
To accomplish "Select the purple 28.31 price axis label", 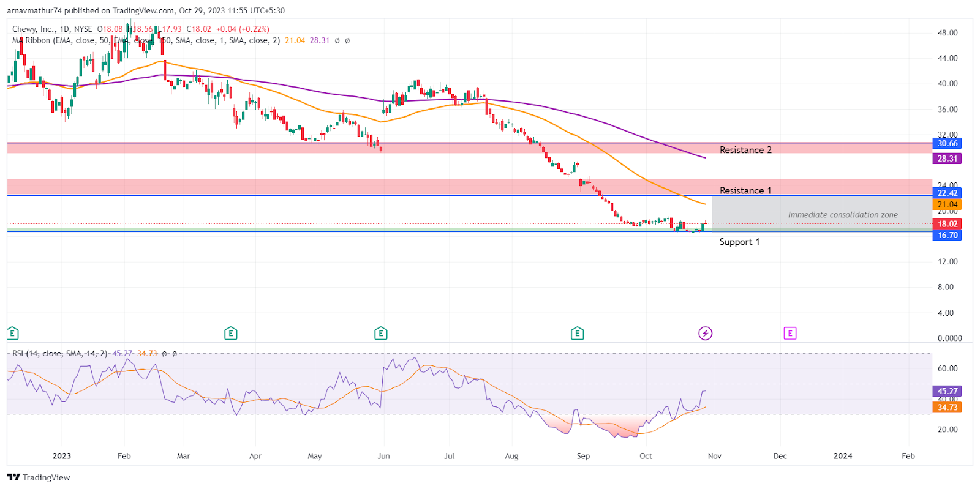I will pyautogui.click(x=947, y=159).
